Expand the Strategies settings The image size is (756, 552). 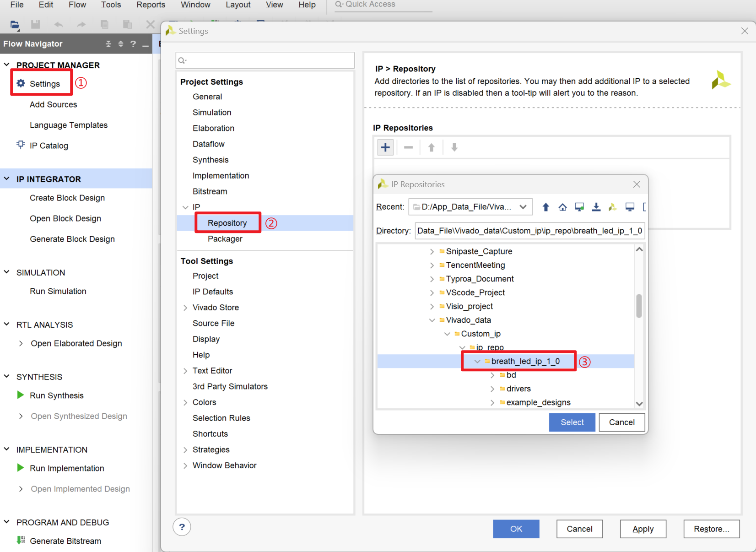coord(185,450)
